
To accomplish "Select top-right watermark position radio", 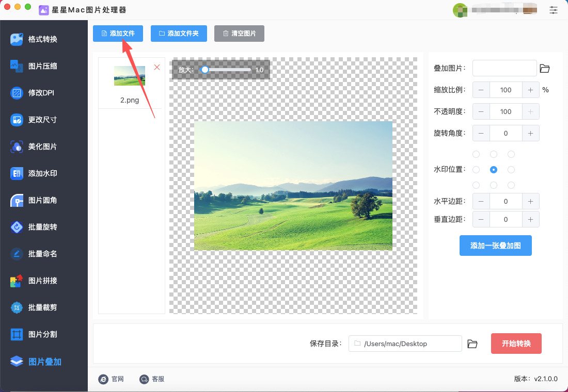I will coord(511,154).
